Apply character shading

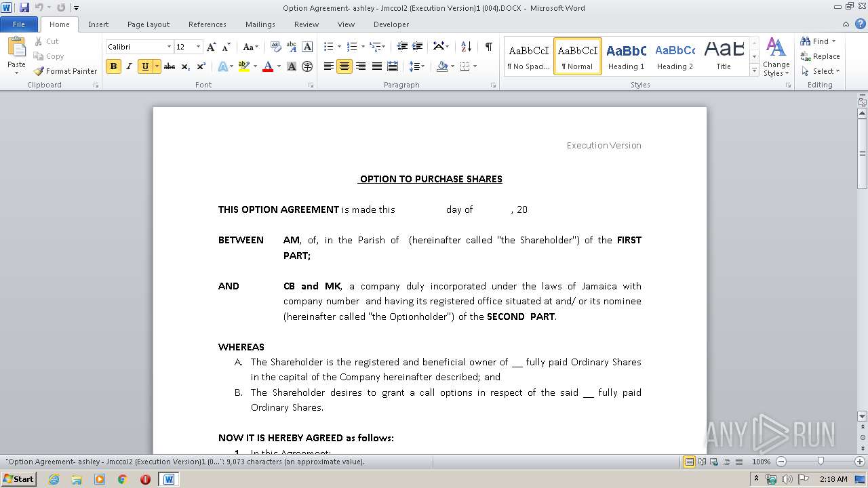tap(292, 66)
